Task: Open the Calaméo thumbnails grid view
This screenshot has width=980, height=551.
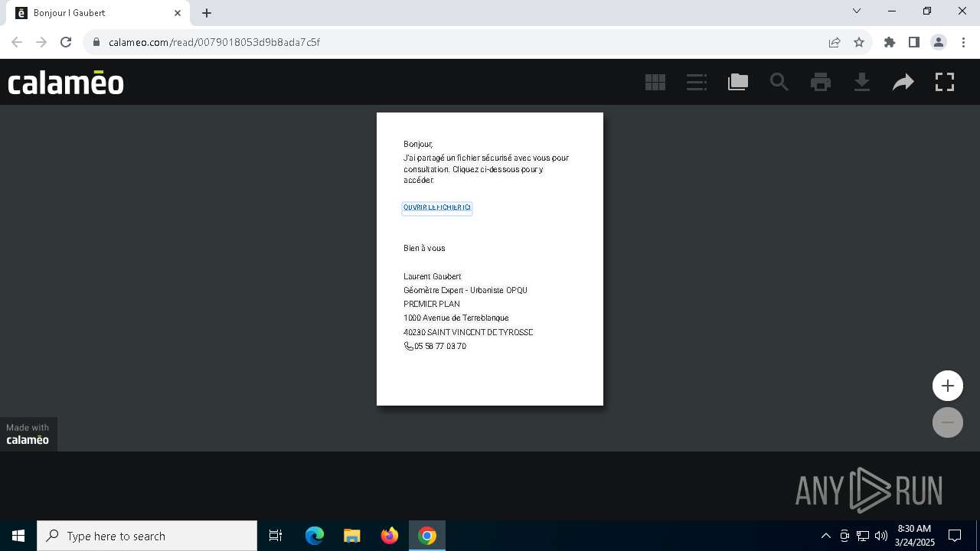Action: 655,82
